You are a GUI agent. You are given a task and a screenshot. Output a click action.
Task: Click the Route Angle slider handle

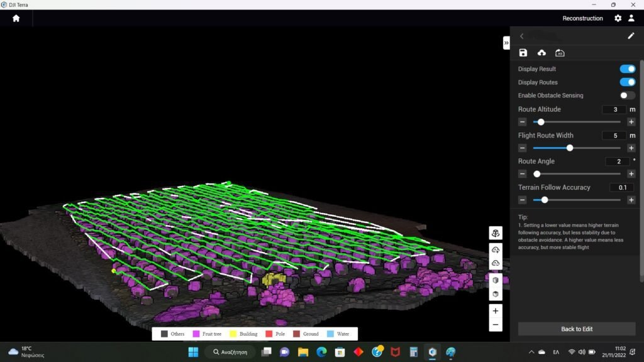click(x=537, y=174)
